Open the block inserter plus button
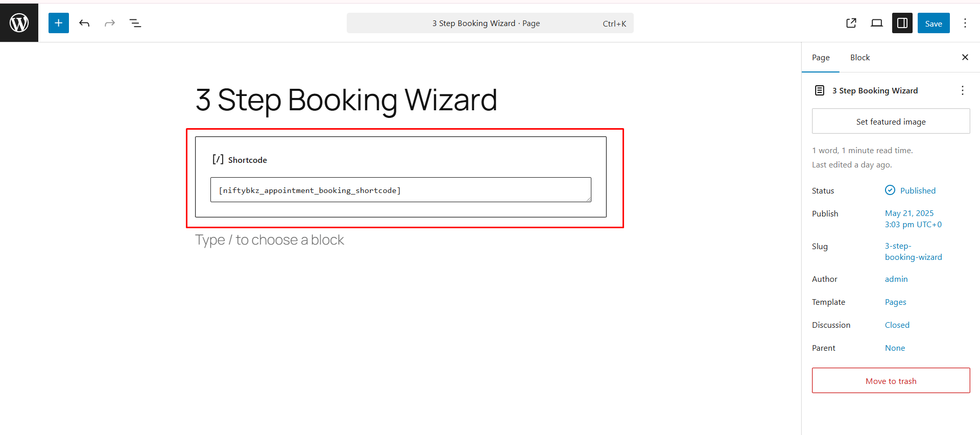980x435 pixels. [x=59, y=23]
